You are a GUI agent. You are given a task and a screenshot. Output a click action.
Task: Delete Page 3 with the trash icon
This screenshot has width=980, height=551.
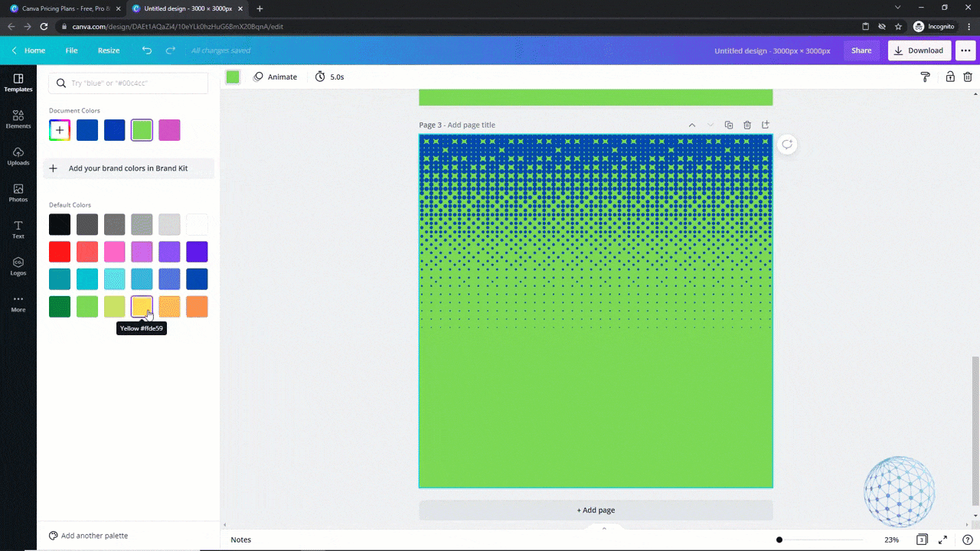coord(746,125)
